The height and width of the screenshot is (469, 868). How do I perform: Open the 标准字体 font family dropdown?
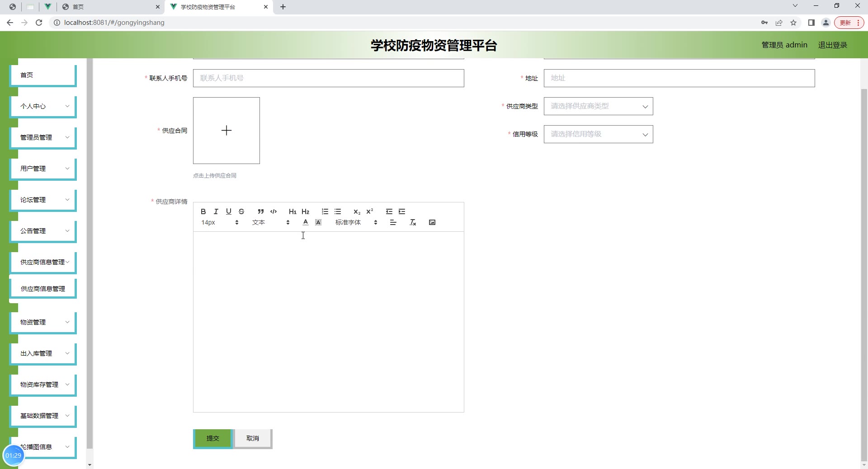coord(356,222)
